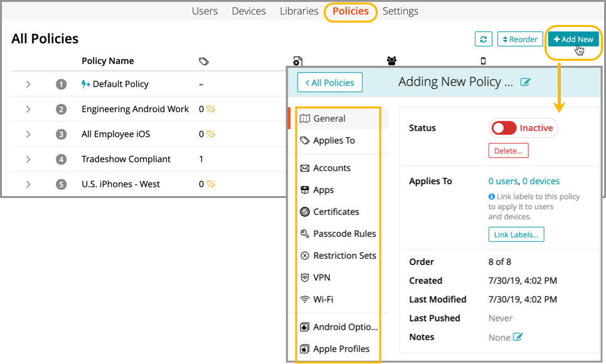Viewport: 606px width, 364px height.
Task: Expand the Default Policy row
Action: click(x=28, y=84)
